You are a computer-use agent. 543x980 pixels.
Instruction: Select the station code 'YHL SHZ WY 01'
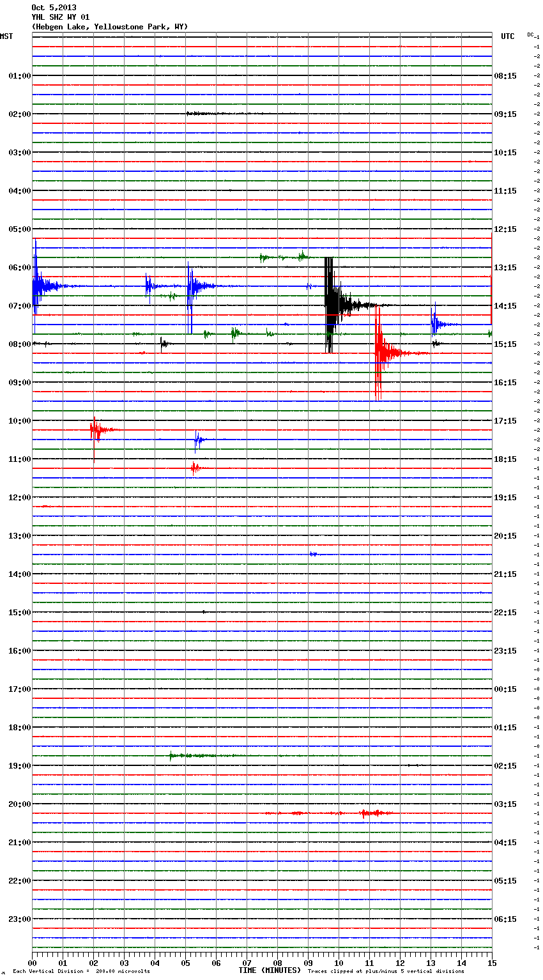pos(61,17)
